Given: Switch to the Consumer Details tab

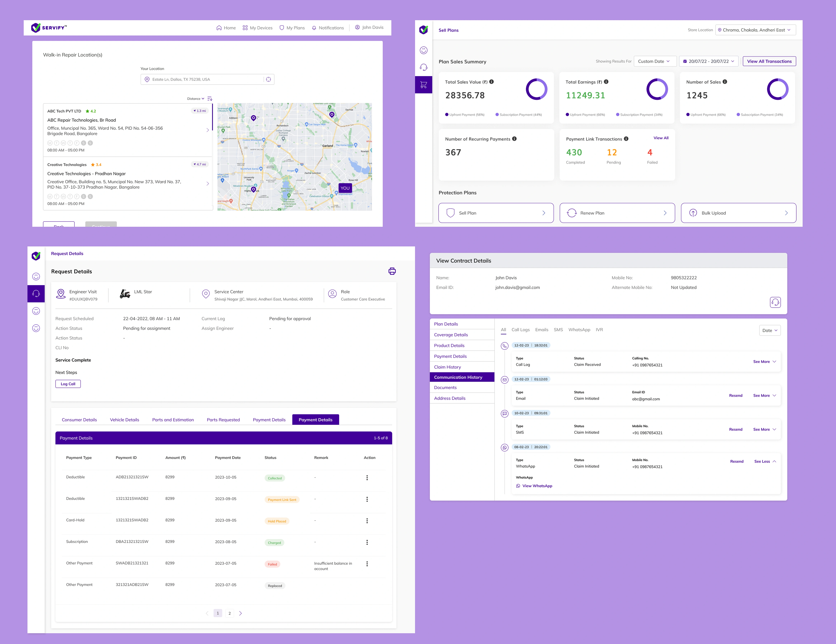Looking at the screenshot, I should [79, 420].
